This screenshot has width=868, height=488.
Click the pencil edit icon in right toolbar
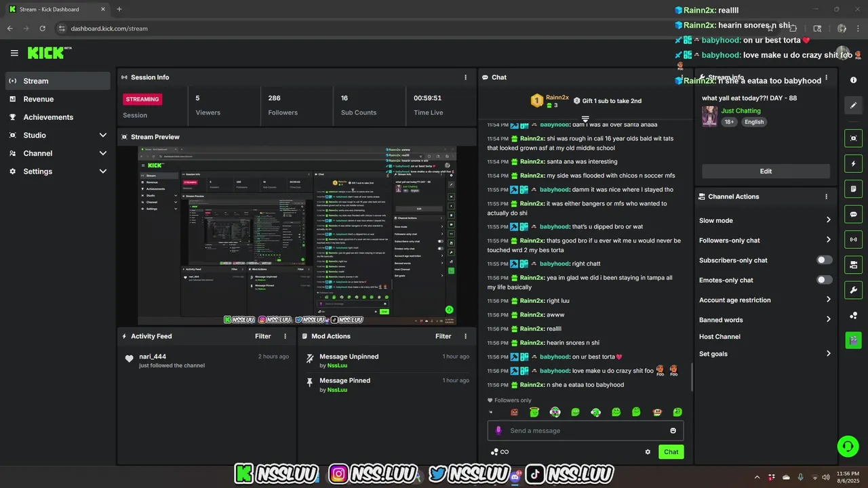[x=853, y=106]
